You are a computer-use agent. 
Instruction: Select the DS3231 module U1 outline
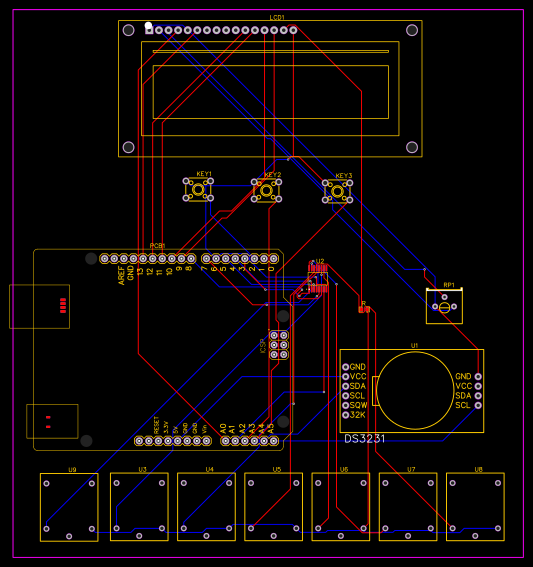[412, 391]
